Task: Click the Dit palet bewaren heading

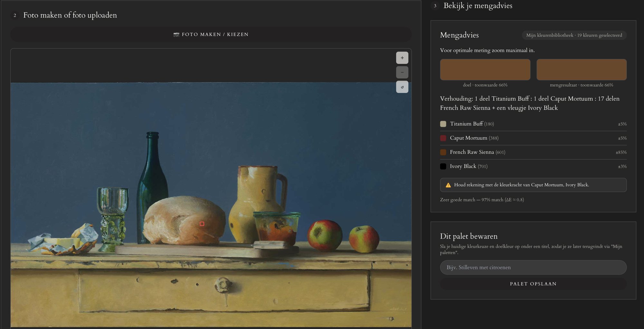Action: (x=469, y=236)
